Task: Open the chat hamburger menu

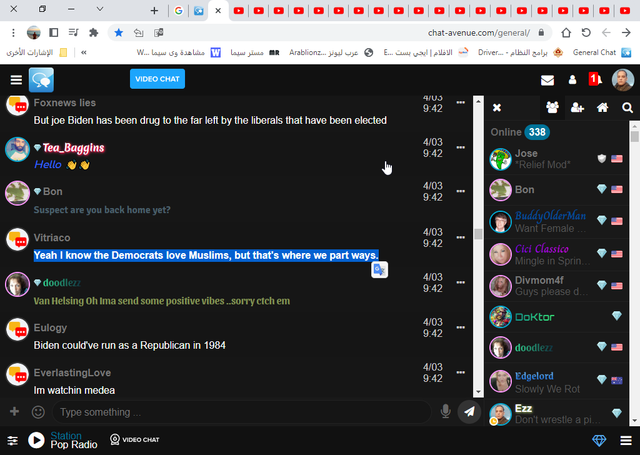Action: pos(16,80)
